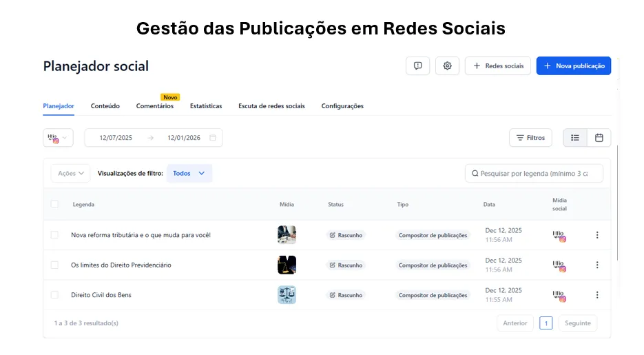Check the Nova reforma tributária row checkbox
Viewport: 644px width, 355px height.
55,235
